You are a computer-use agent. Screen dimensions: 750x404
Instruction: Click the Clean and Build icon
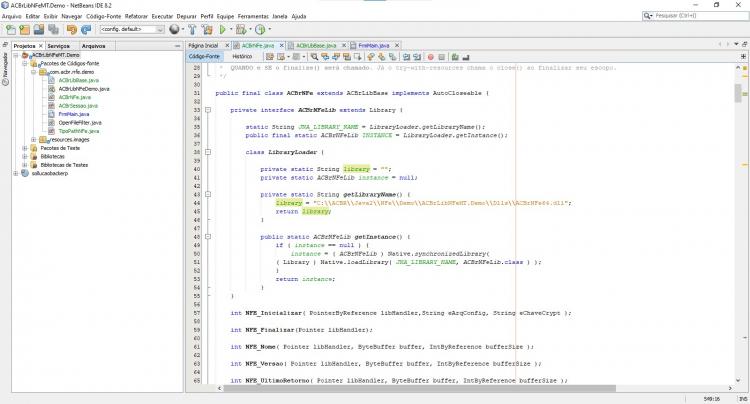pyautogui.click(x=207, y=30)
